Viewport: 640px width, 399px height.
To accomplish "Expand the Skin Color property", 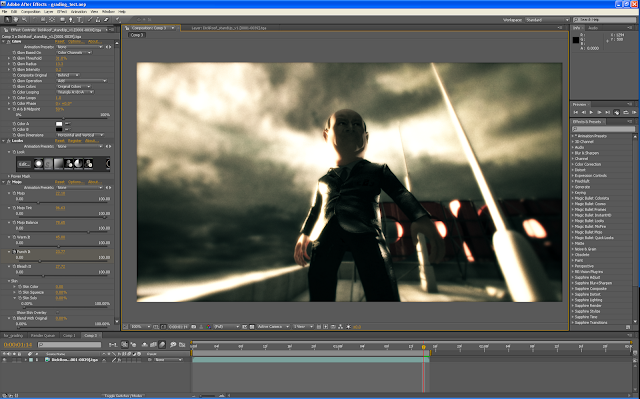I will [14, 286].
